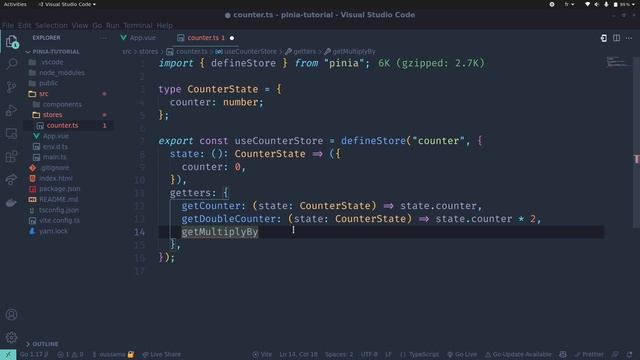Open vite.config.ts in the file explorer
This screenshot has width=640, height=360.
60,220
